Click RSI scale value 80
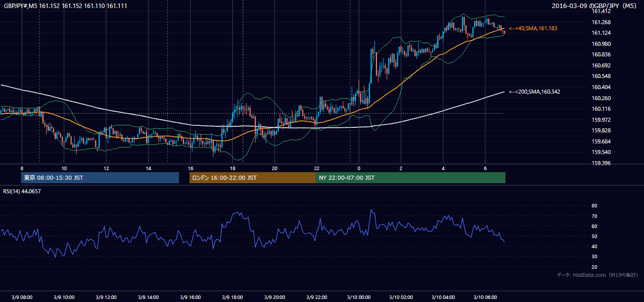This screenshot has width=644, height=302. pos(594,206)
